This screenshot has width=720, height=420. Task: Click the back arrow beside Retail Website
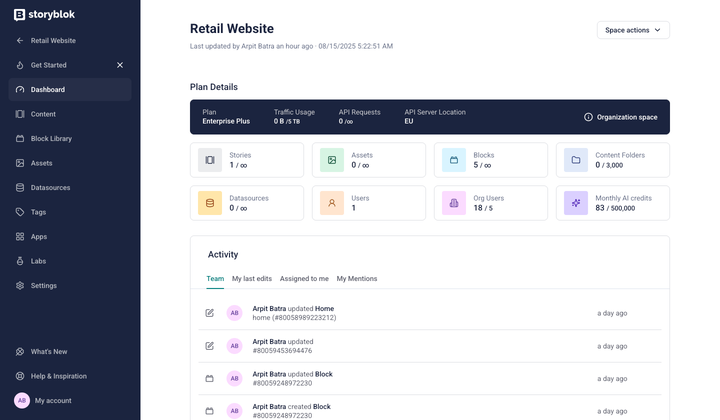click(20, 41)
